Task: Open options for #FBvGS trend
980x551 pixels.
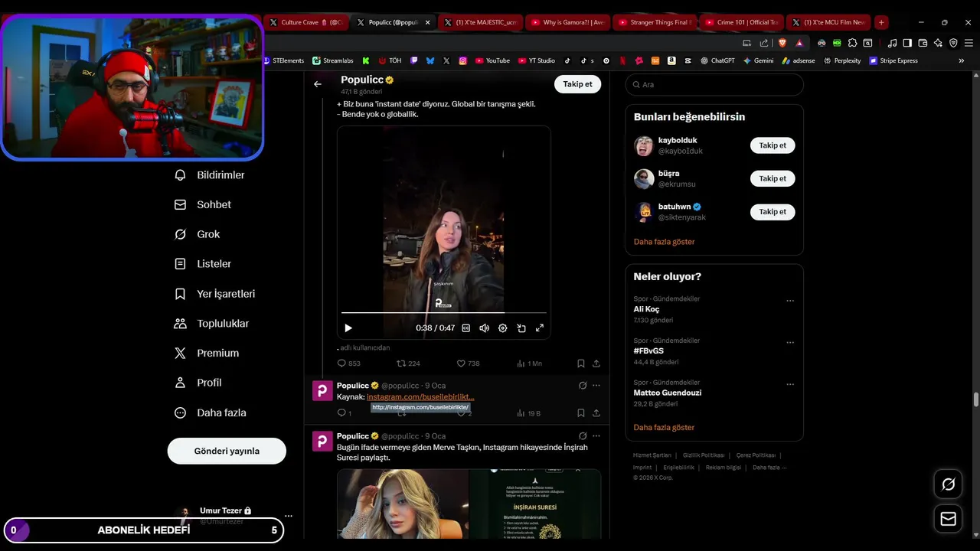Action: click(x=790, y=343)
